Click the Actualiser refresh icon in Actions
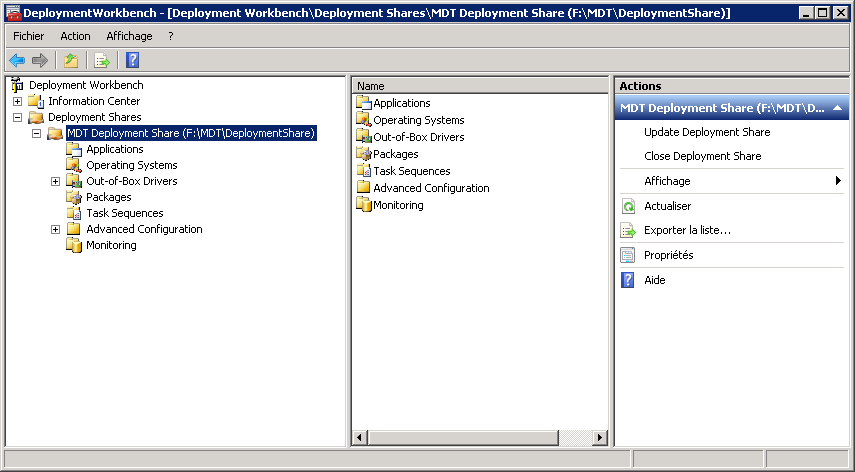This screenshot has height=472, width=855. click(628, 206)
